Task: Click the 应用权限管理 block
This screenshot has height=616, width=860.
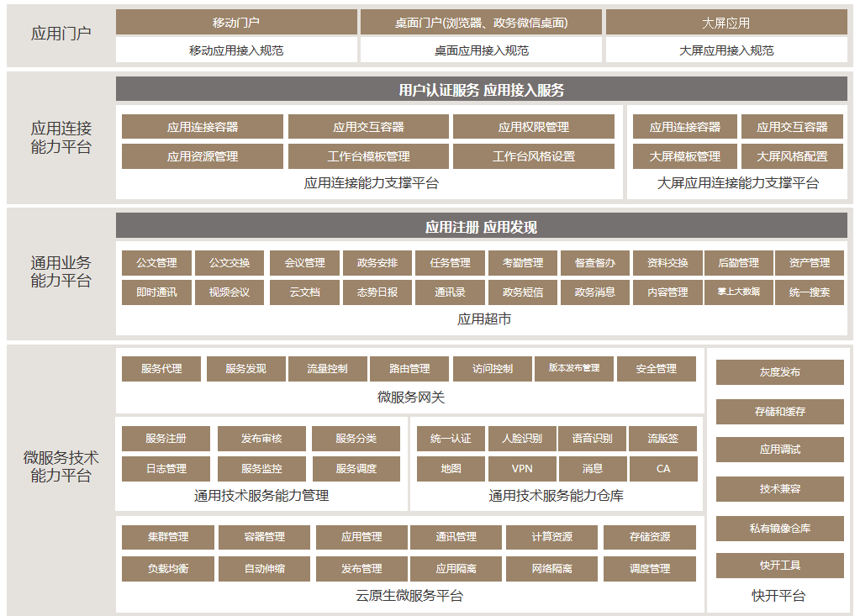Action: point(533,127)
